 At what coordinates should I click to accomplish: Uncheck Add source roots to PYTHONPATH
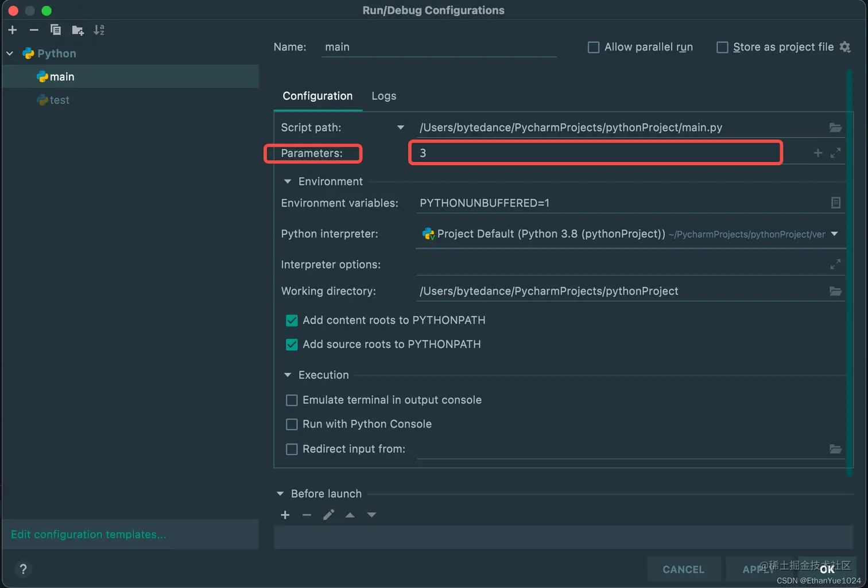[x=292, y=344]
